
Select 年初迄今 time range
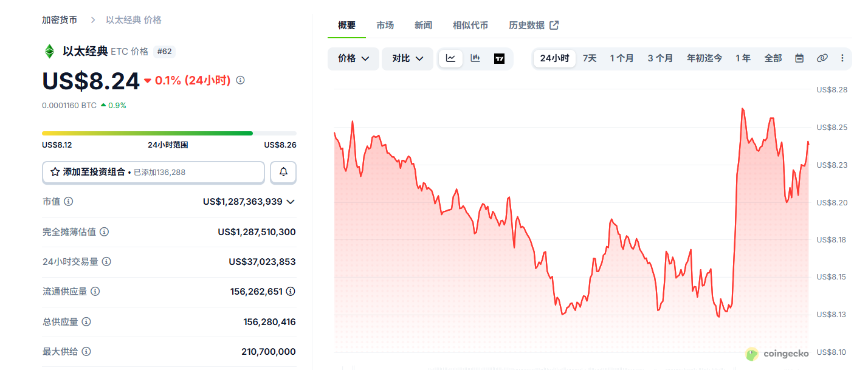pyautogui.click(x=704, y=58)
